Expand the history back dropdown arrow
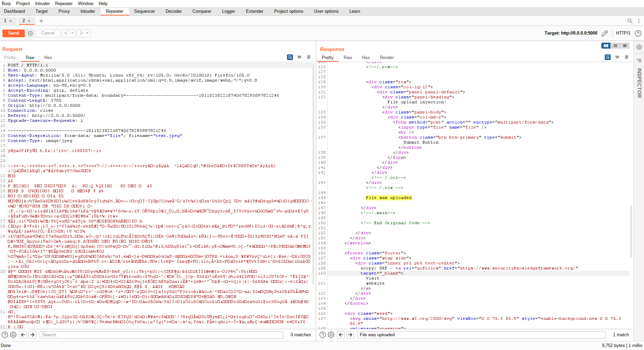 [72, 33]
